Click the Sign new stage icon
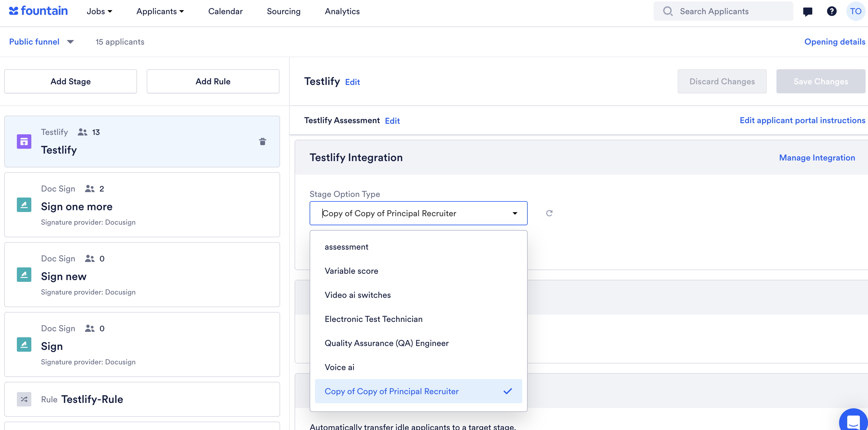The image size is (868, 430). (x=24, y=275)
